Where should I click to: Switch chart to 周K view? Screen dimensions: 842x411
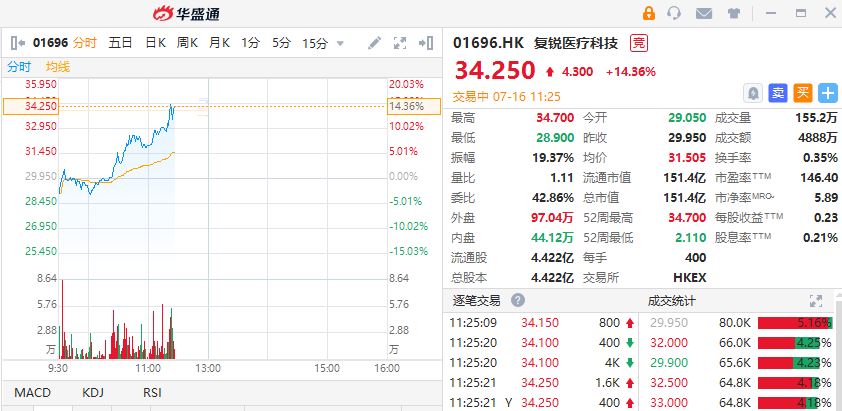(187, 43)
